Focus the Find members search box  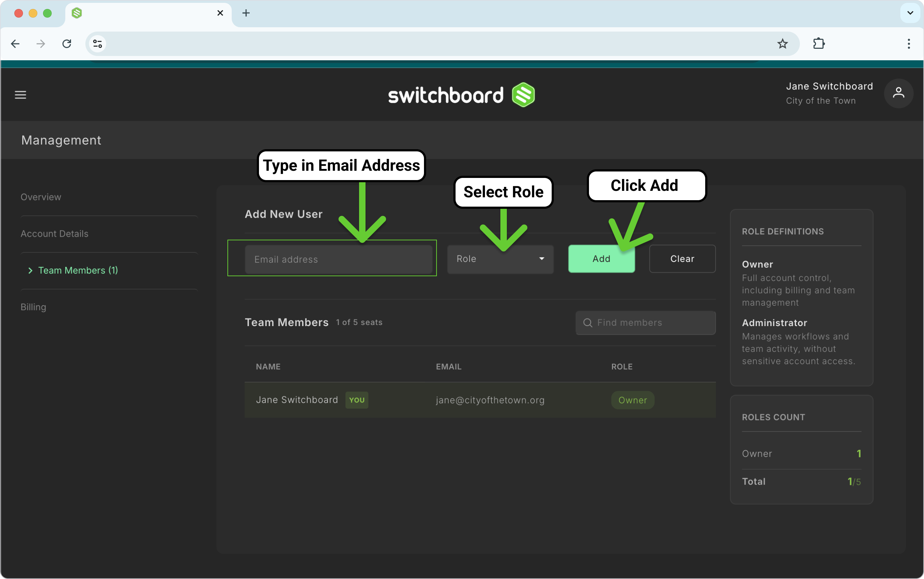point(645,323)
